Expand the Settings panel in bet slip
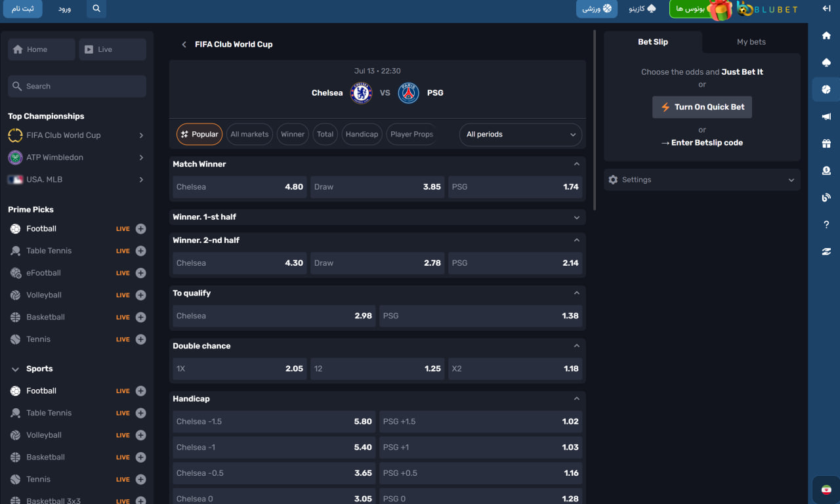 pos(702,180)
